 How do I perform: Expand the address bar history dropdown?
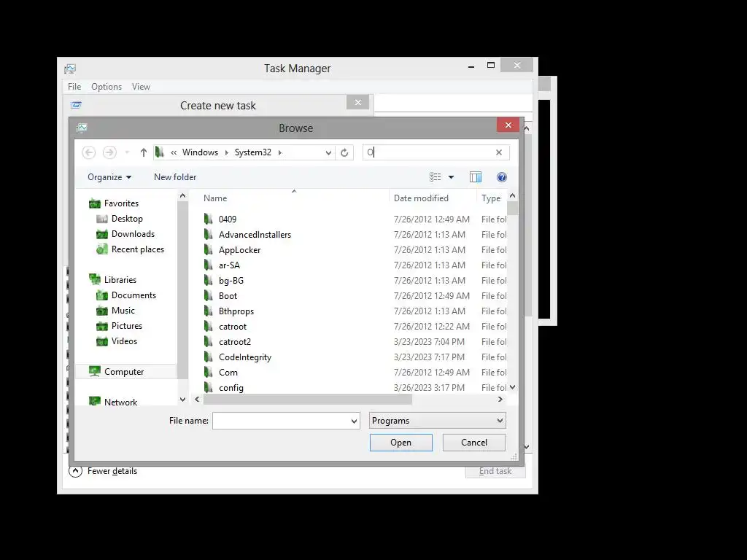tap(328, 152)
